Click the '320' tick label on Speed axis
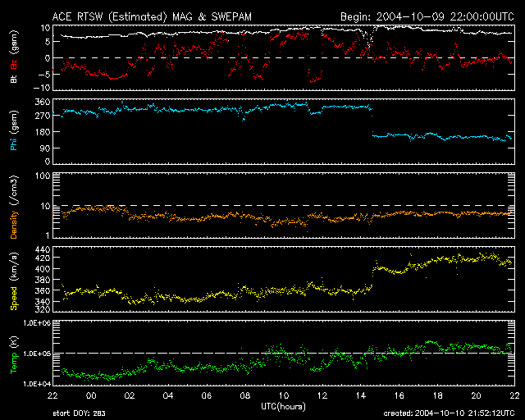The height and width of the screenshot is (420, 525). [x=43, y=308]
